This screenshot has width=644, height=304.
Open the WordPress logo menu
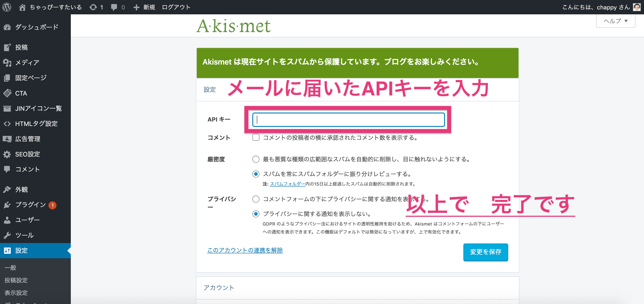7,7
